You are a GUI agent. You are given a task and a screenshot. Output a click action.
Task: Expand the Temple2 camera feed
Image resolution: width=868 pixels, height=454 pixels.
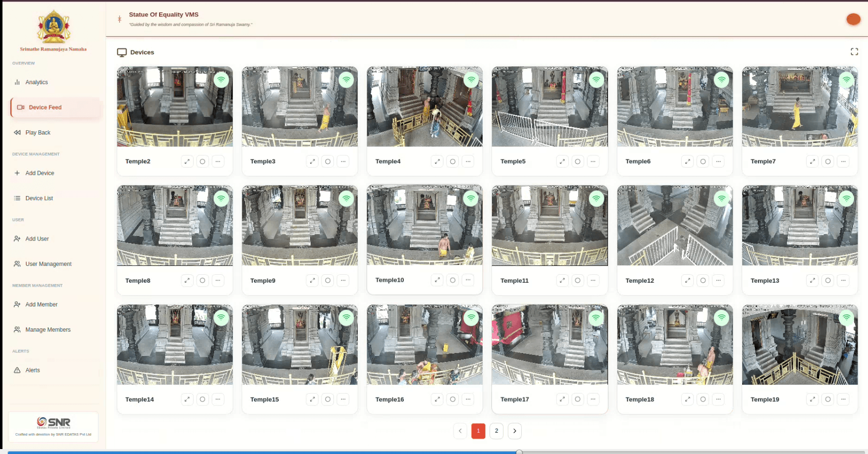point(187,161)
